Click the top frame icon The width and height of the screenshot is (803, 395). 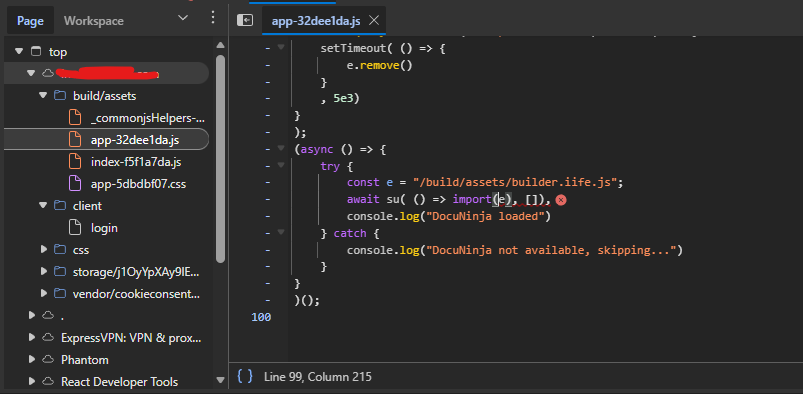(x=35, y=51)
